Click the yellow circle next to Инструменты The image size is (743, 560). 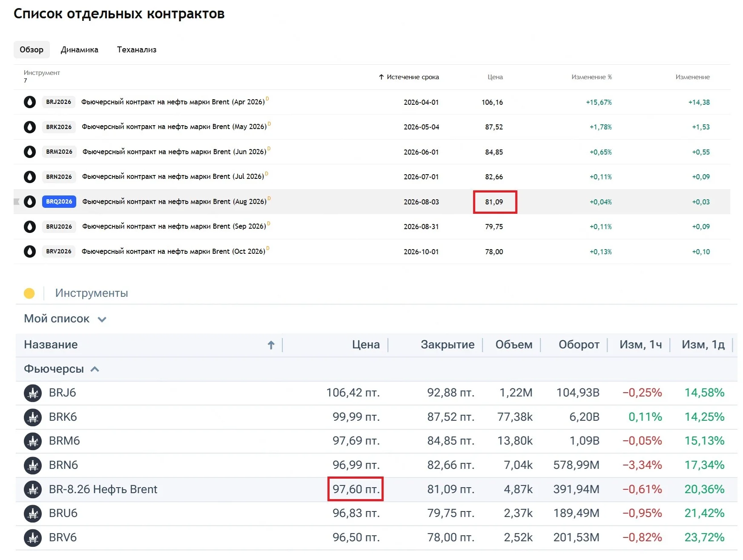pos(29,293)
